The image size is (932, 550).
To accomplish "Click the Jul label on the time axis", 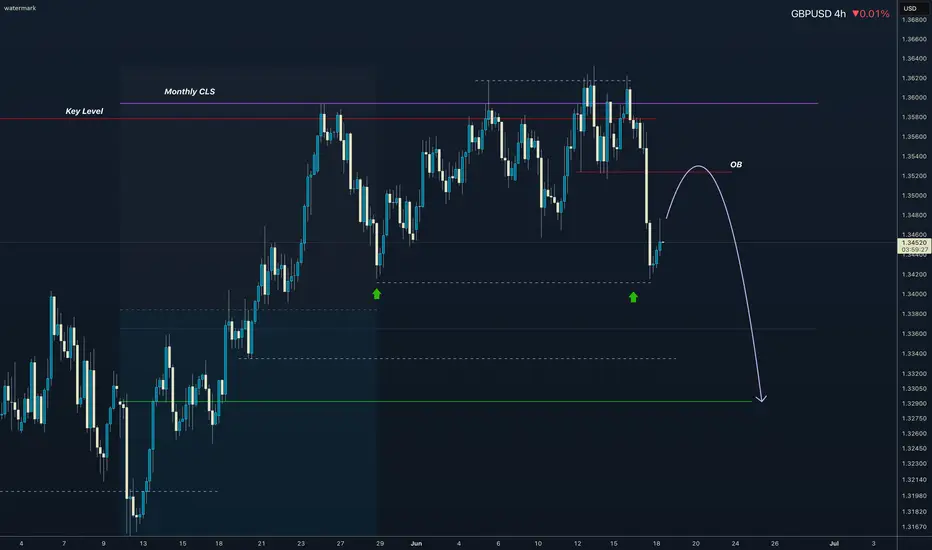I will click(x=834, y=543).
